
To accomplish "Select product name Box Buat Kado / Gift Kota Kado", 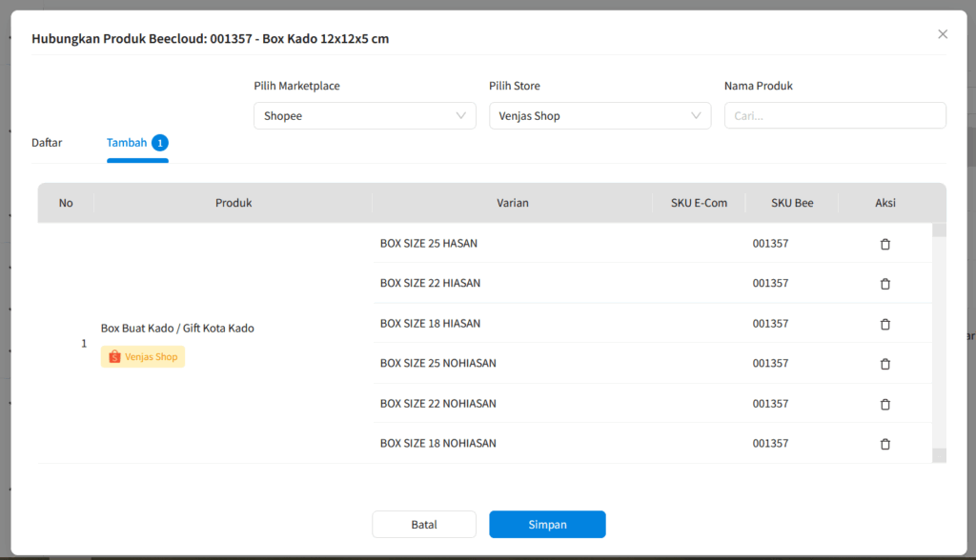I will click(177, 328).
